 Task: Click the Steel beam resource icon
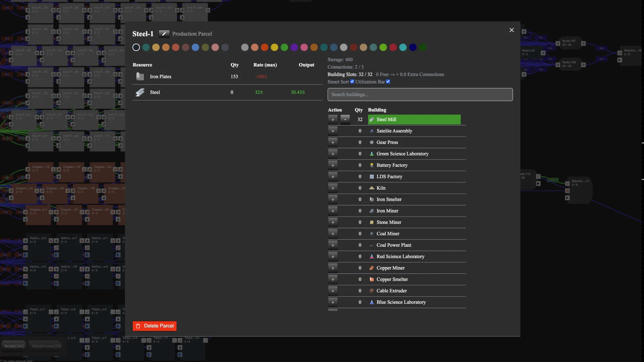coord(140,92)
